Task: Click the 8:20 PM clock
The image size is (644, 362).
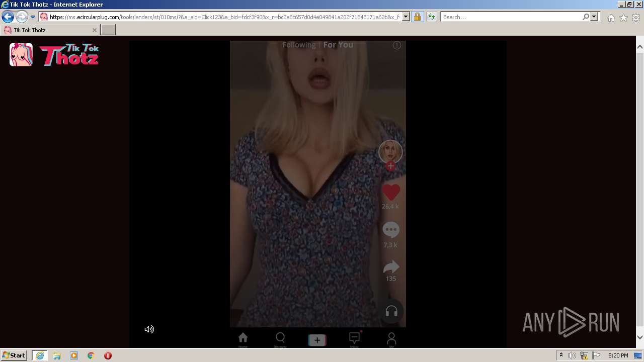Action: tap(618, 355)
